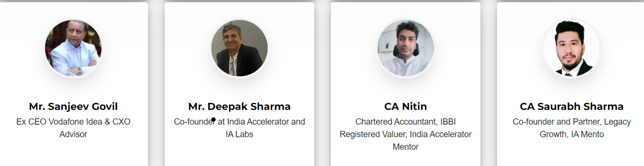Screen dimensions: 644x166
Task: Click the name Mr. Sanjeev Govil
Action: [73, 107]
